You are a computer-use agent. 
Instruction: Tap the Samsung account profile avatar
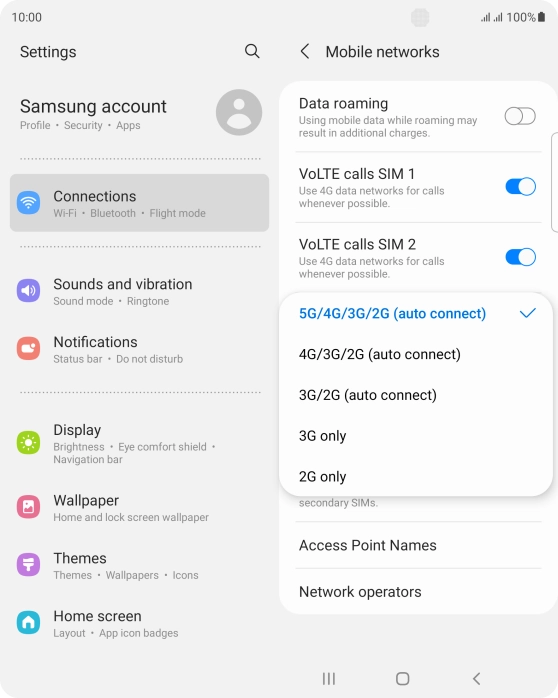[239, 112]
